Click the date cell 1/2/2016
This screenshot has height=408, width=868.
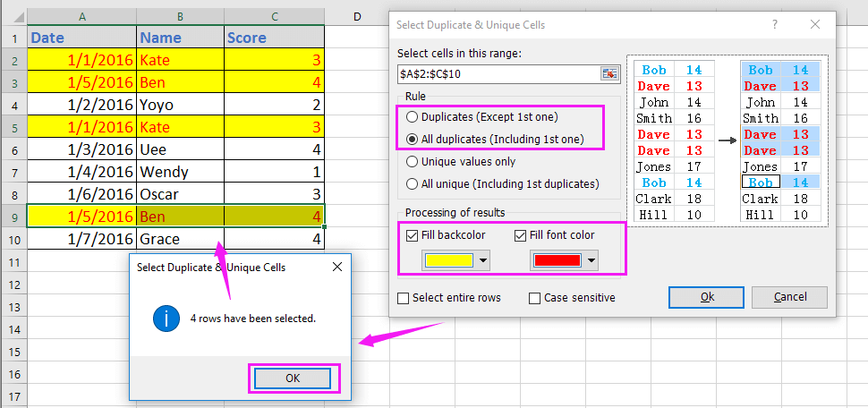pyautogui.click(x=82, y=106)
